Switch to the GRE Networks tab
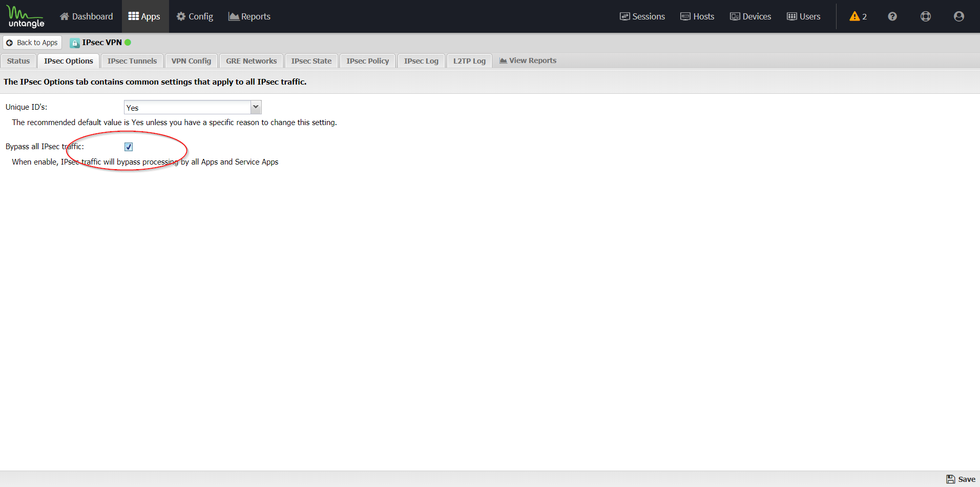Screen dimensions: 980x487 (x=251, y=61)
